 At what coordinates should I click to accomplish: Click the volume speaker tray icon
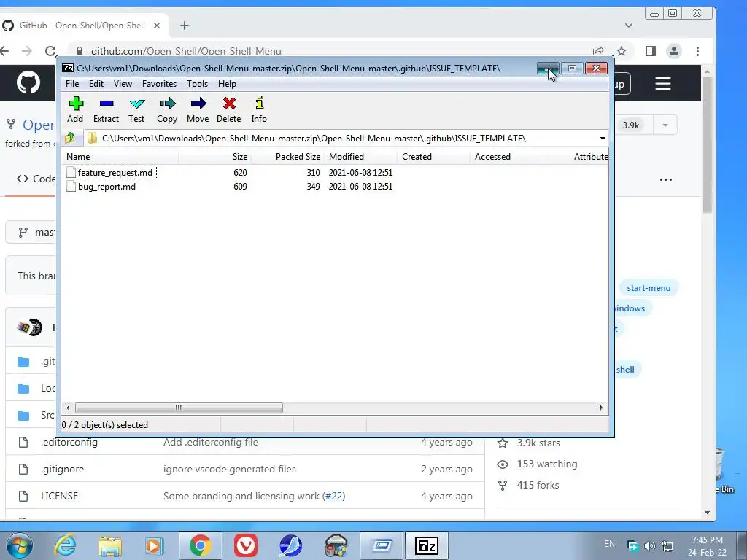point(649,545)
